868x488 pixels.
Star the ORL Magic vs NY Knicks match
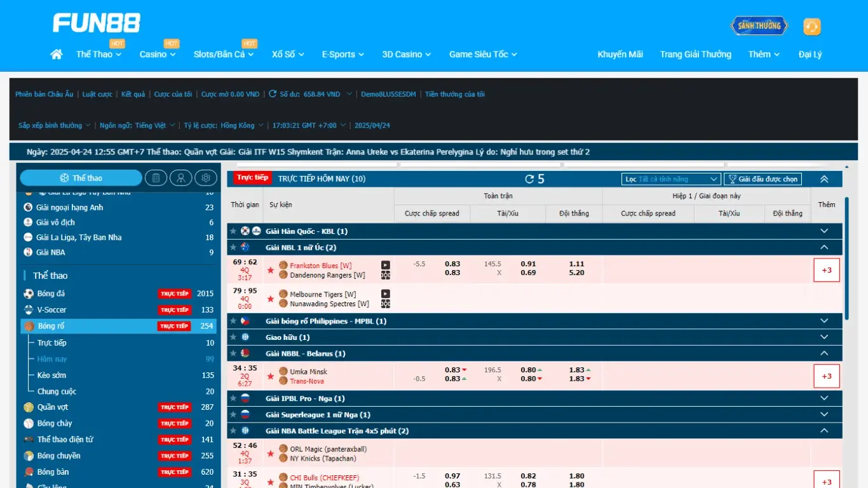coord(271,454)
